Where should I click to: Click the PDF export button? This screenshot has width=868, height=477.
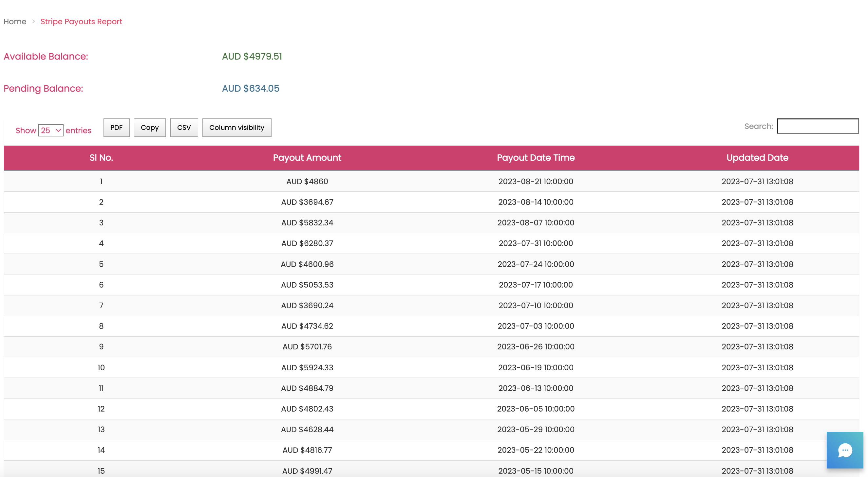(x=116, y=128)
